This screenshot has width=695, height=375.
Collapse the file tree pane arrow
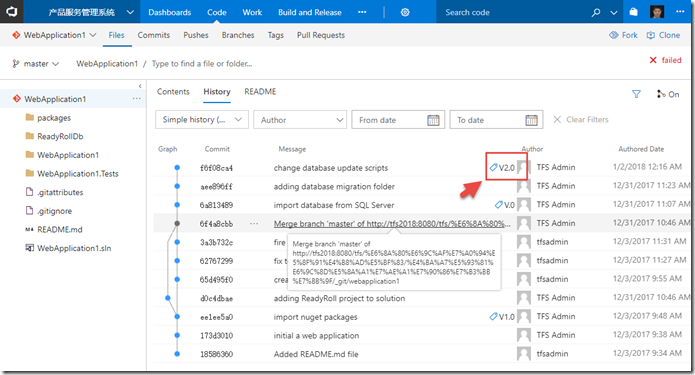[x=140, y=86]
